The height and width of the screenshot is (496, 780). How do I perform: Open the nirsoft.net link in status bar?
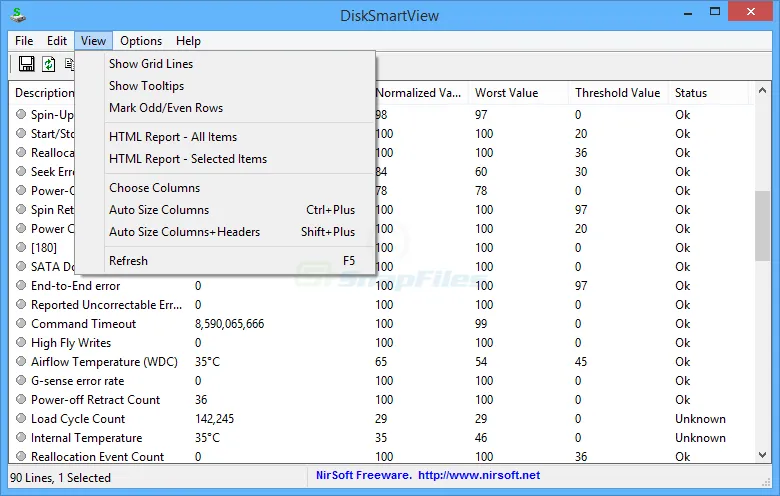pos(479,475)
